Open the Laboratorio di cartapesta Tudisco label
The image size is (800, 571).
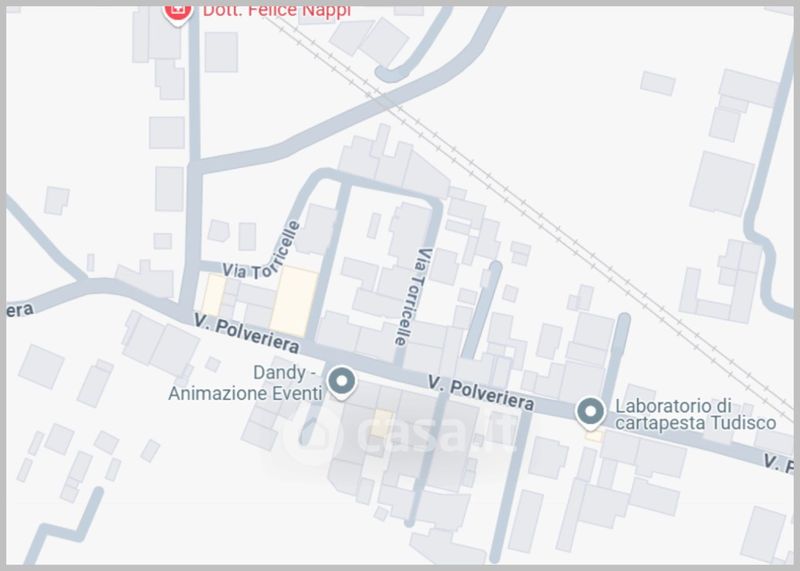click(695, 414)
